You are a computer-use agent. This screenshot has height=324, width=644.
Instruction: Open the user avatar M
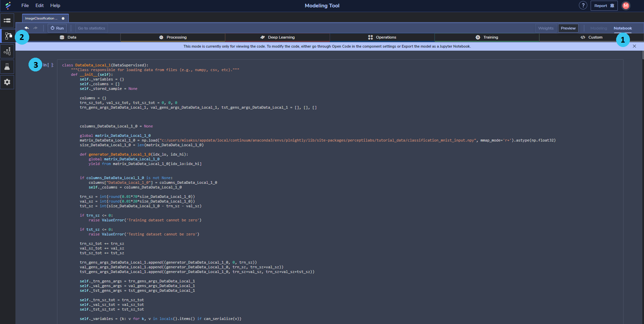click(626, 5)
